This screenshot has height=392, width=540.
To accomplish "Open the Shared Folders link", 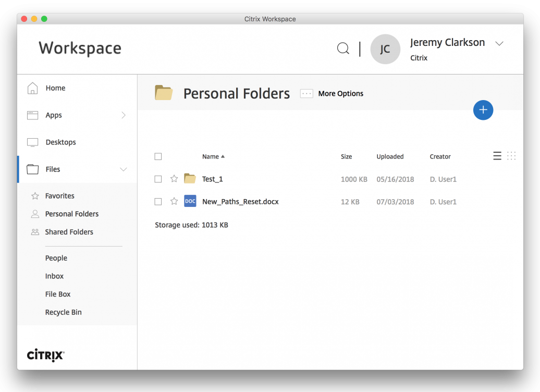I will [x=69, y=232].
